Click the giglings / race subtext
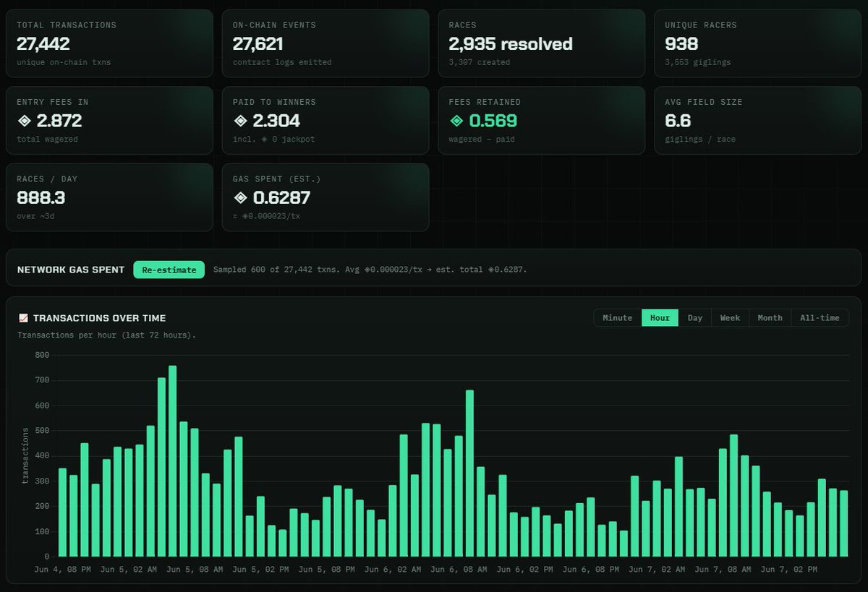The width and height of the screenshot is (868, 592). coord(700,140)
